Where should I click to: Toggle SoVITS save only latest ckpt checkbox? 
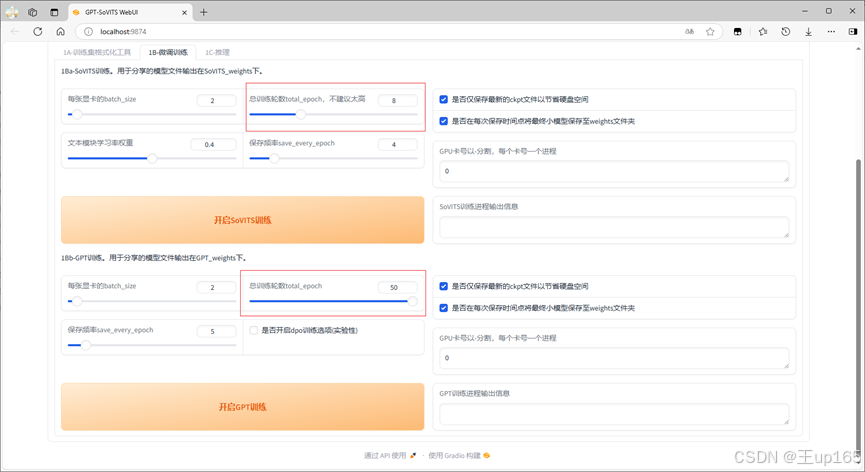(444, 99)
